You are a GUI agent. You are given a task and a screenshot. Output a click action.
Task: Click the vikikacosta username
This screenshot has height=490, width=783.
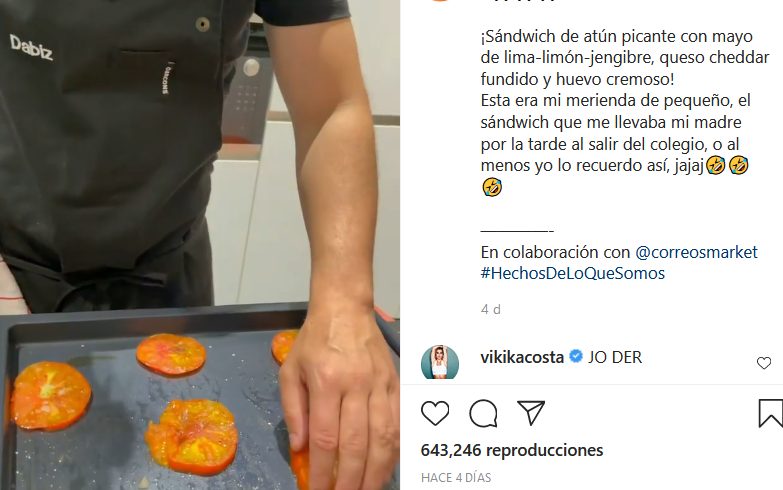[522, 357]
